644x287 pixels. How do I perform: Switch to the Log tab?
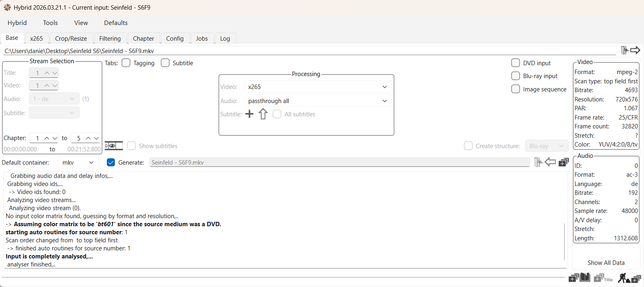tap(225, 38)
